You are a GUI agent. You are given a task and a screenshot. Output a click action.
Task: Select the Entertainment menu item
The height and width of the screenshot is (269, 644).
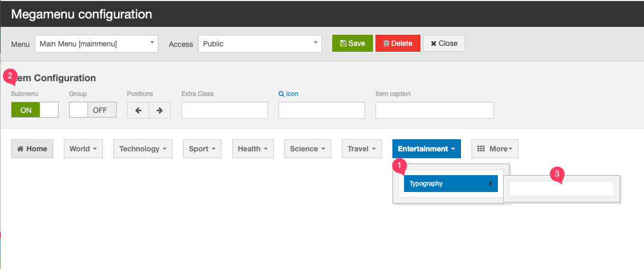click(x=426, y=149)
